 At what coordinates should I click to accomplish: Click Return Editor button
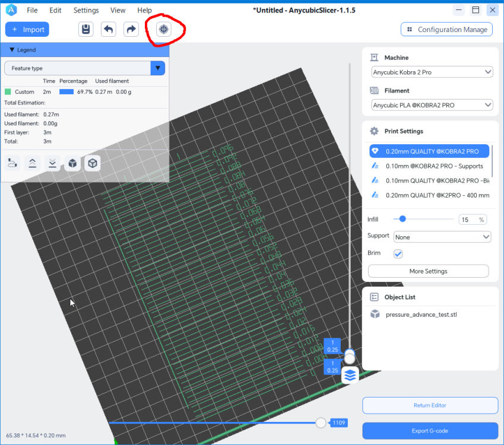[430, 405]
